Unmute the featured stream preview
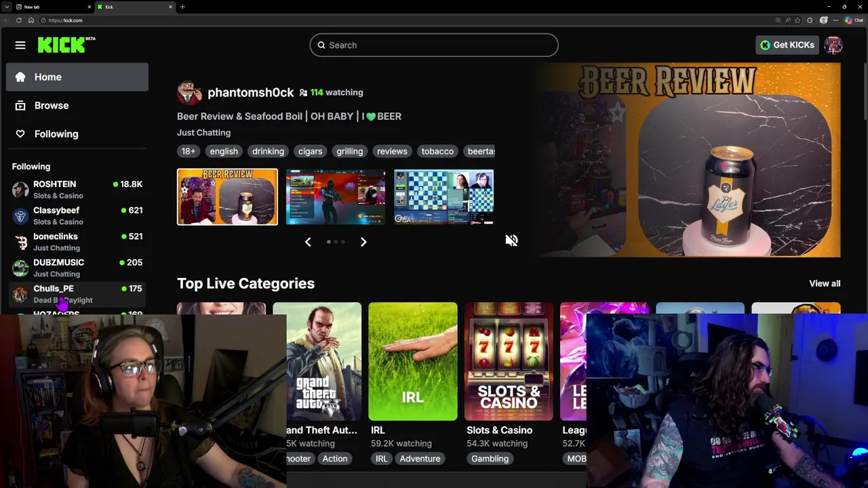The image size is (868, 488). (511, 241)
